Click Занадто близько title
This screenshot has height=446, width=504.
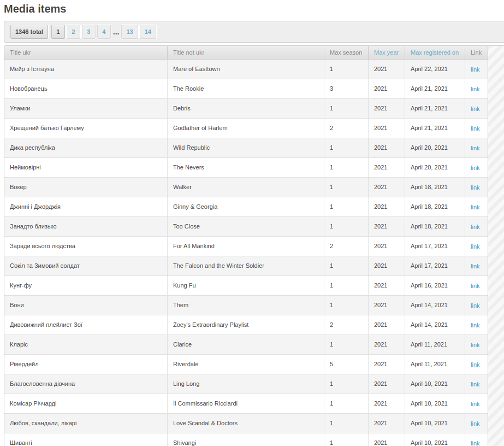pyautogui.click(x=33, y=226)
